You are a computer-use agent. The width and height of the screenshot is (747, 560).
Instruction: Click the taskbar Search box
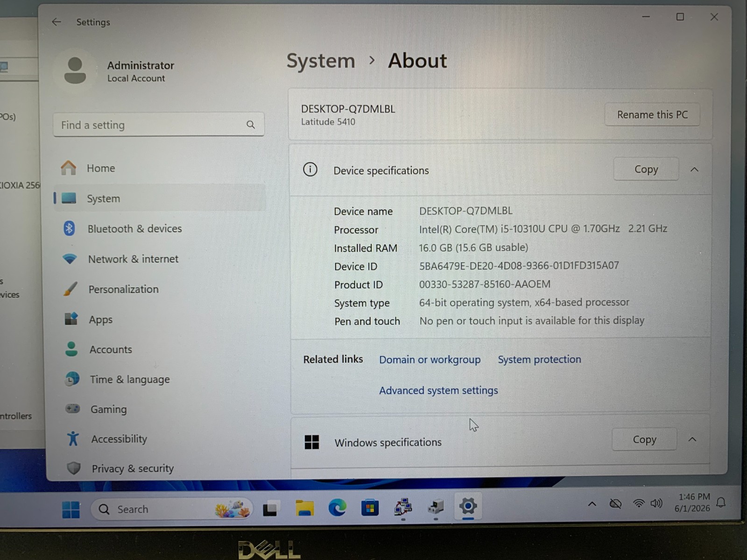tap(172, 509)
